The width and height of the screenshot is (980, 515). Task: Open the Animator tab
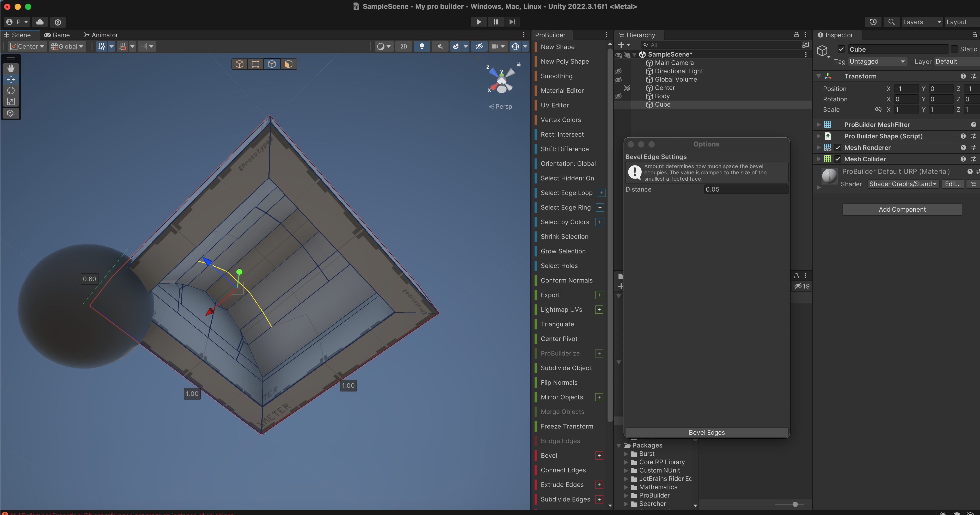tap(101, 35)
